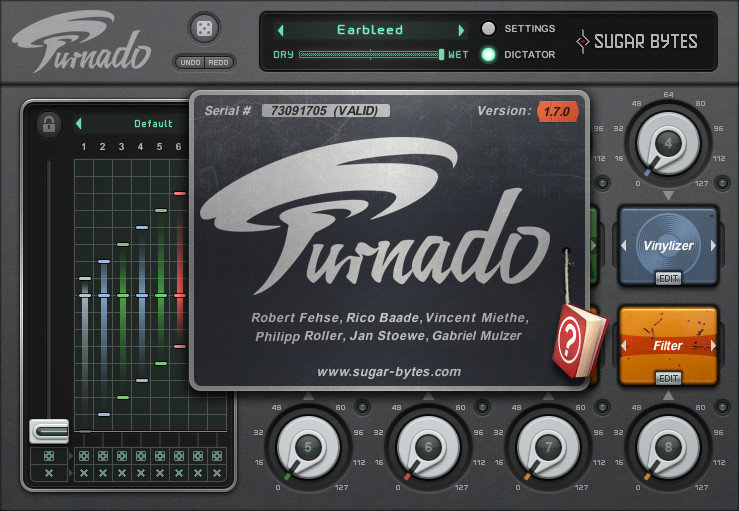Click the X reset icon under column 1
The width and height of the screenshot is (739, 511).
pyautogui.click(x=84, y=473)
